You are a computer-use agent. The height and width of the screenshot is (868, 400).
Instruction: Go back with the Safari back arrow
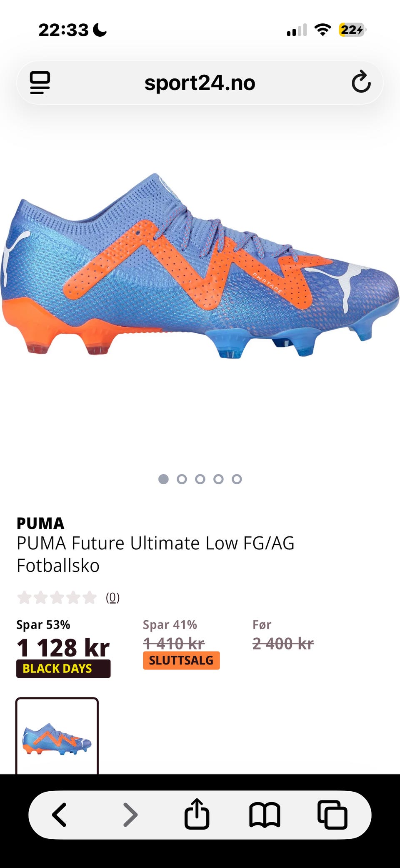(x=59, y=815)
